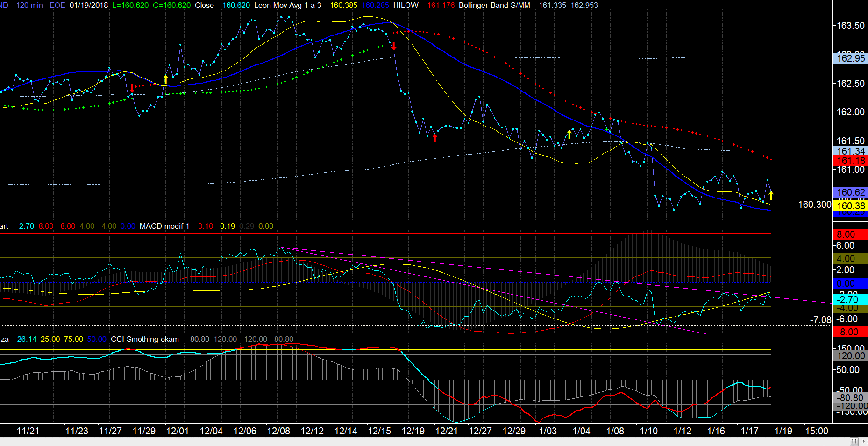The width and height of the screenshot is (868, 446).
Task: Click the horizontal scrollbar thumb grip
Action: click(x=854, y=441)
